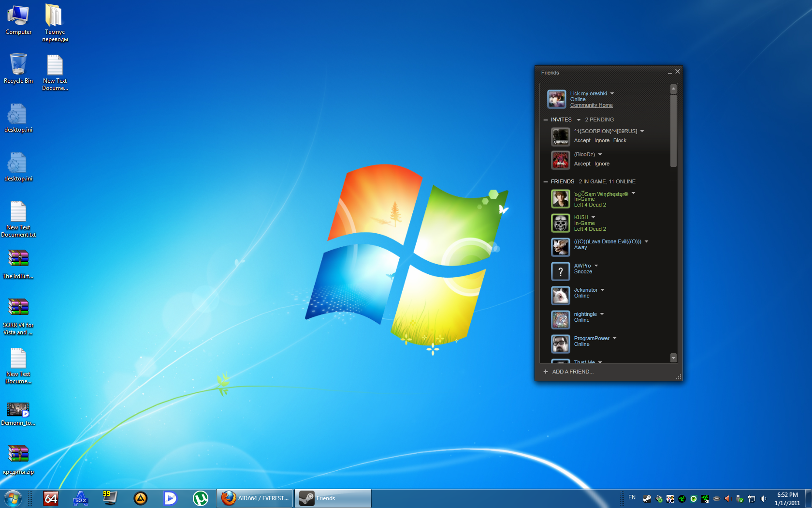Image resolution: width=812 pixels, height=508 pixels.
Task: Open dropdown arrow next to Sam Winchester
Action: click(633, 193)
